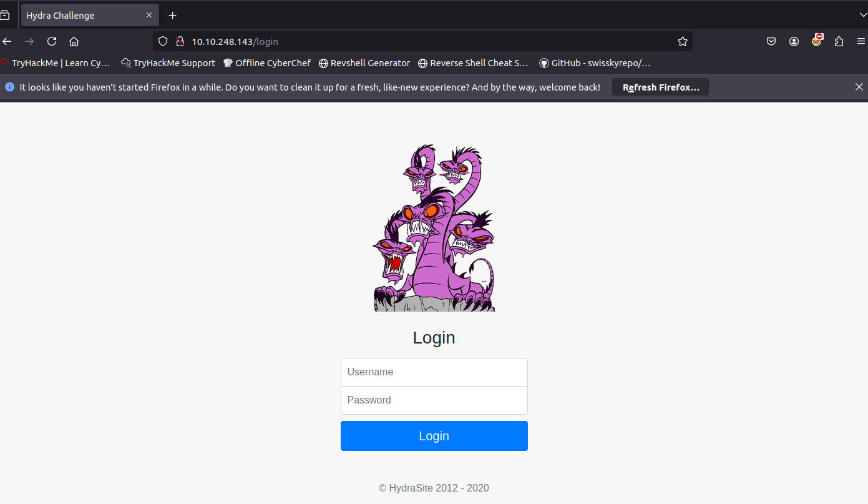Open the Firefox account icon
This screenshot has height=504, width=868.
pyautogui.click(x=794, y=41)
